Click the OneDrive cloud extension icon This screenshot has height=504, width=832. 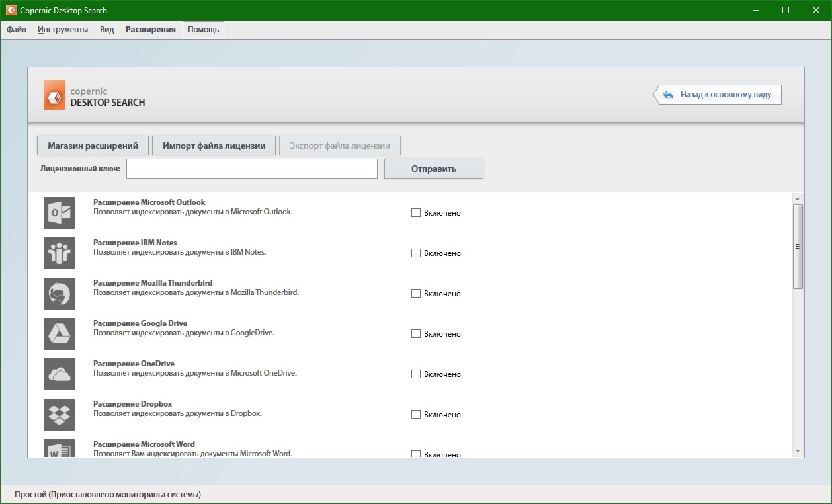point(60,374)
